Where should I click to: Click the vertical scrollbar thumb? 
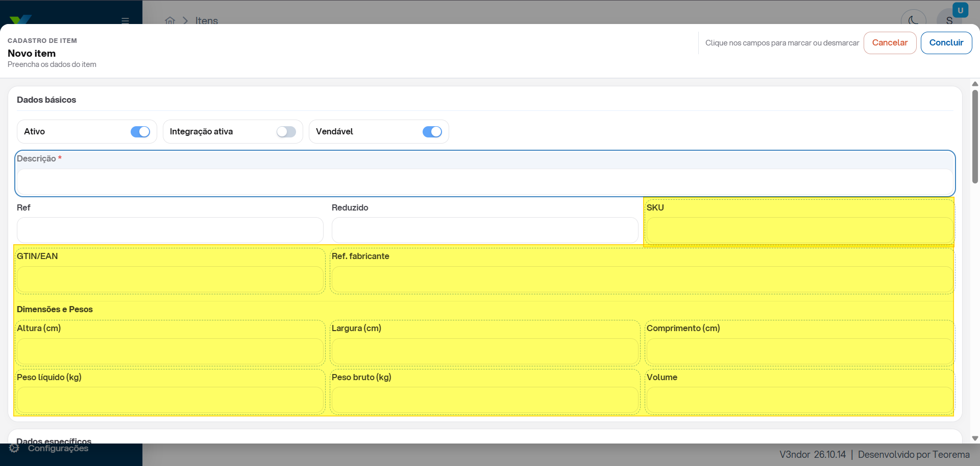(975, 136)
